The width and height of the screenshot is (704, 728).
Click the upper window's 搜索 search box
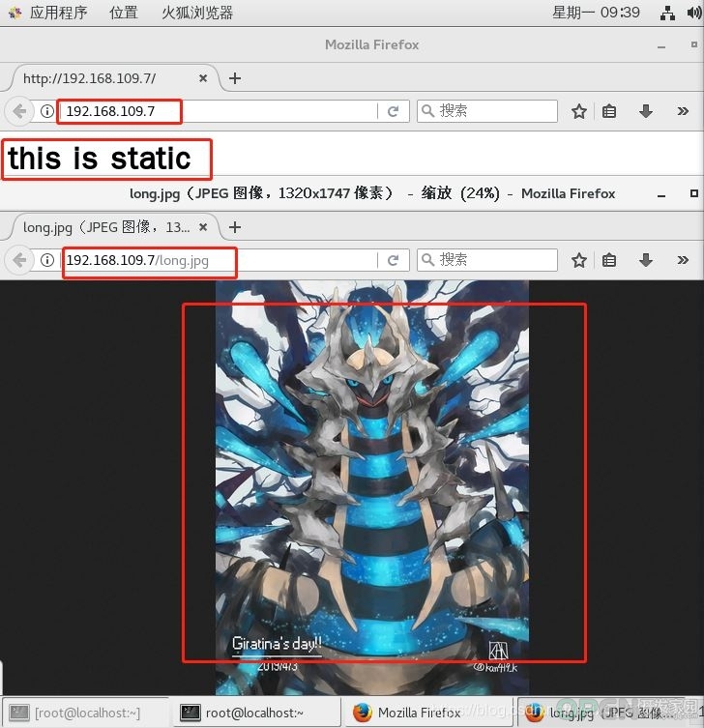487,111
